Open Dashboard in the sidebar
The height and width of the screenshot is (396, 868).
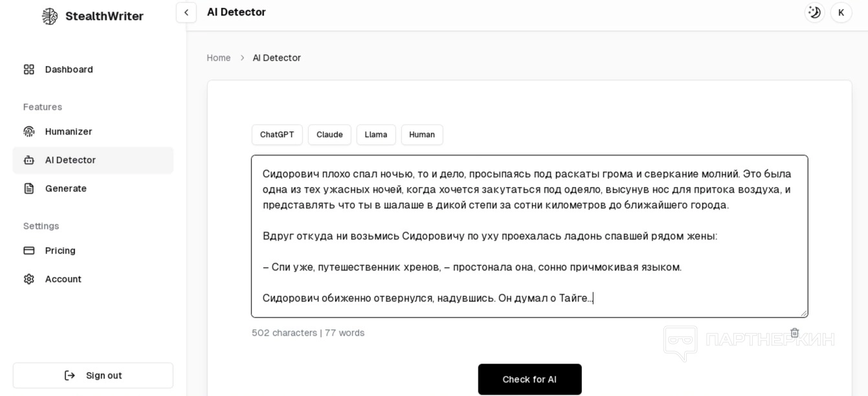coord(93,69)
